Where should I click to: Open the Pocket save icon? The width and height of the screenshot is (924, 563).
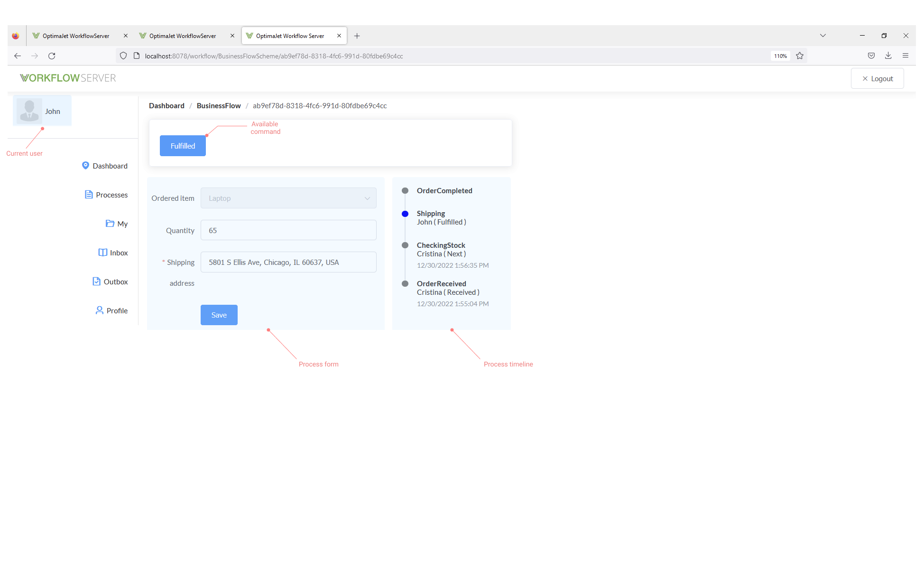871,56
